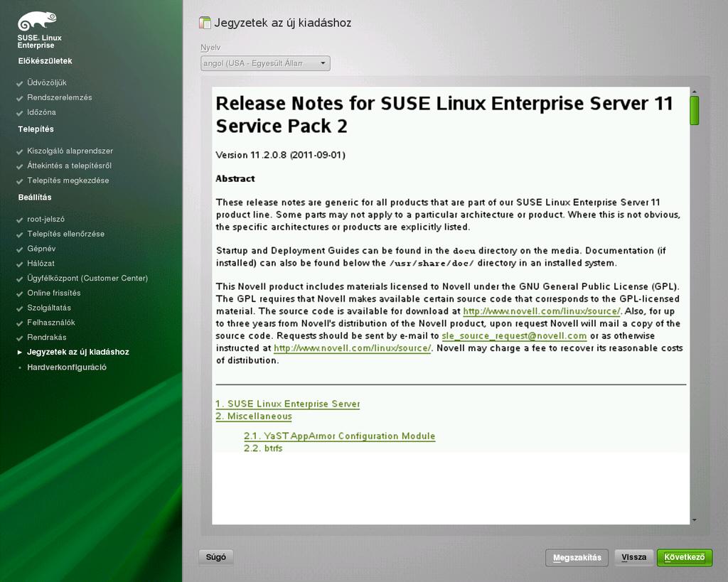The image size is (728, 582).
Task: Select Áttekintés a telepítésről step
Action: point(69,166)
